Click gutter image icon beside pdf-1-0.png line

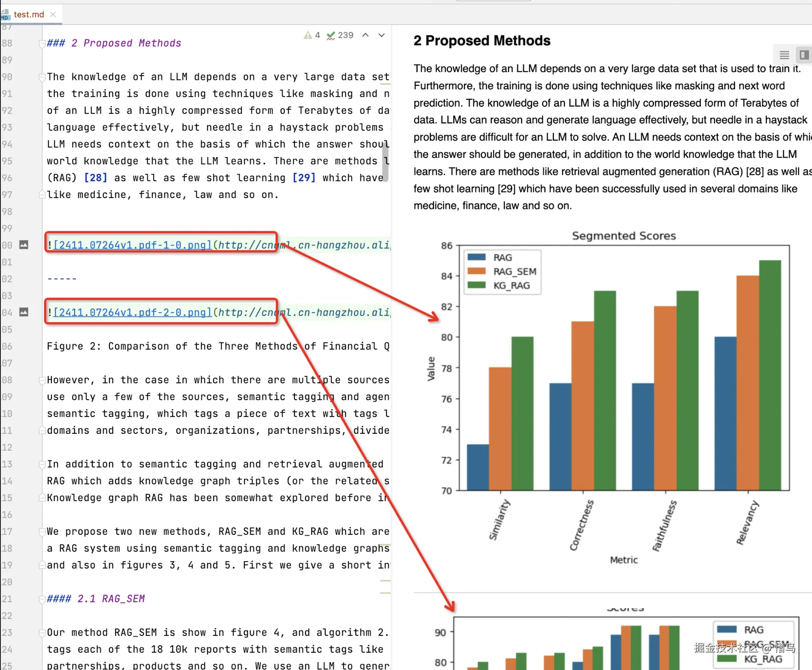(24, 245)
